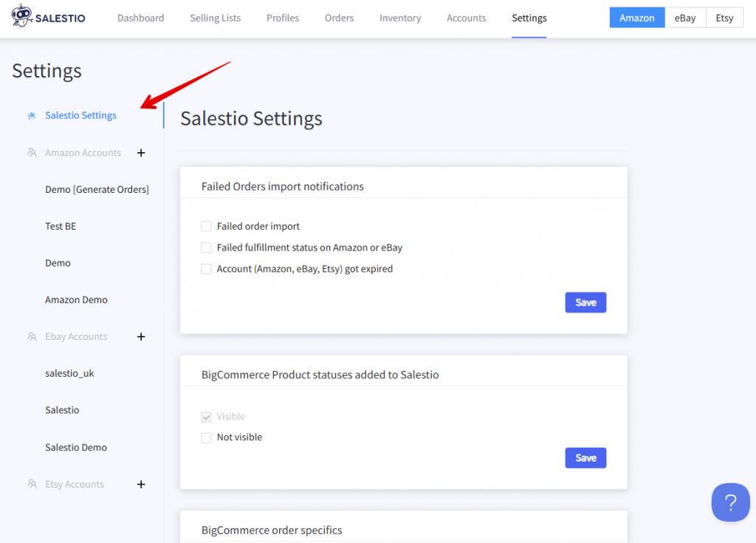Viewport: 756px width, 543px height.
Task: Click the Salestio robot logo
Action: click(x=22, y=16)
